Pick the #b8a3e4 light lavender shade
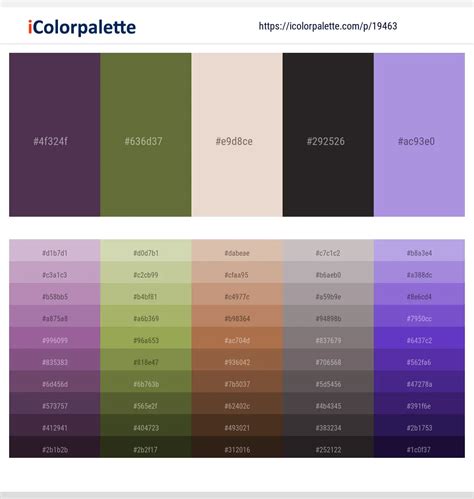The image size is (474, 499). 419,250
